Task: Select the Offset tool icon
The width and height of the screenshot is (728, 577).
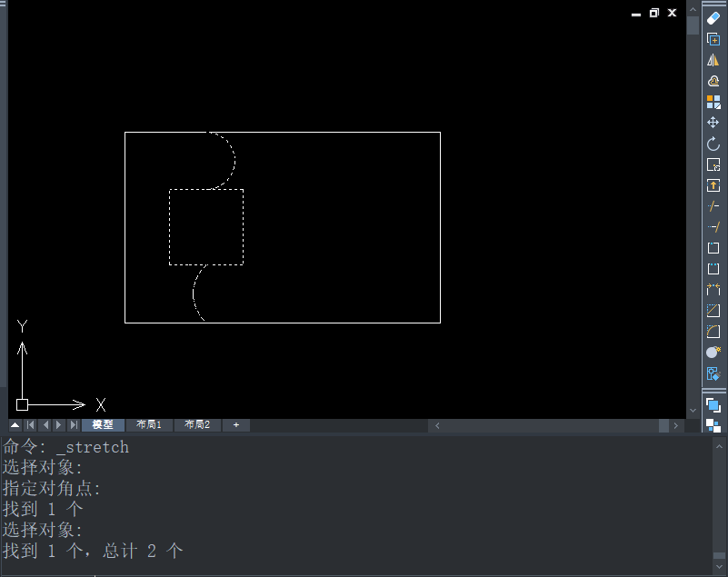Action: point(713,81)
